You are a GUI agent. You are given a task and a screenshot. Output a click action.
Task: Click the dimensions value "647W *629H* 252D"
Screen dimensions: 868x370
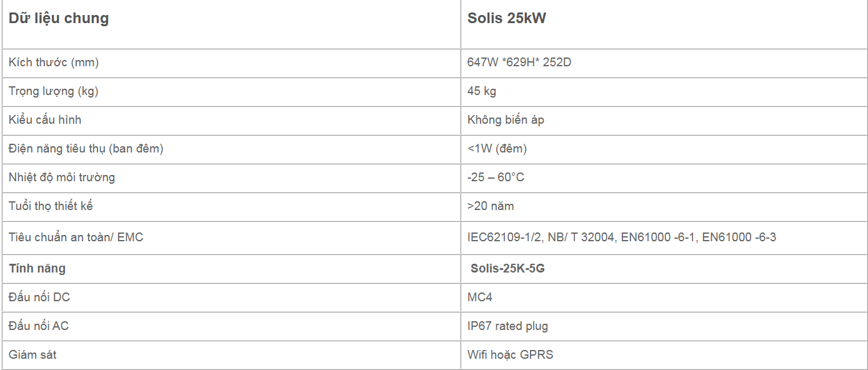[x=519, y=62]
